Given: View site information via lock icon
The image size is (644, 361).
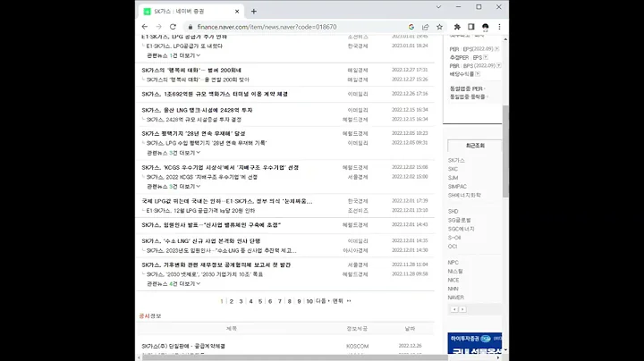Looking at the screenshot, I should pyautogui.click(x=191, y=27).
